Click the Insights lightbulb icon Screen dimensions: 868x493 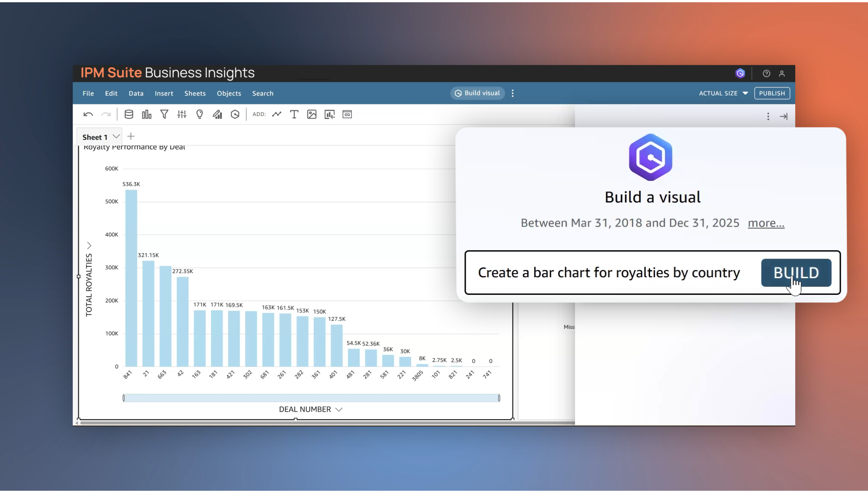[200, 114]
